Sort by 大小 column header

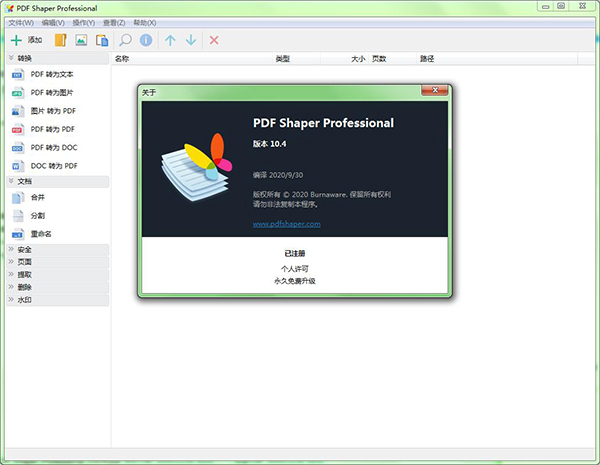(x=344, y=59)
